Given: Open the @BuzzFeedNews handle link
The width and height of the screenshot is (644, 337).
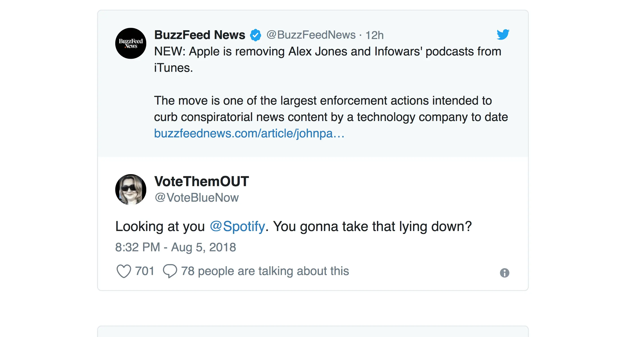Looking at the screenshot, I should click(311, 35).
